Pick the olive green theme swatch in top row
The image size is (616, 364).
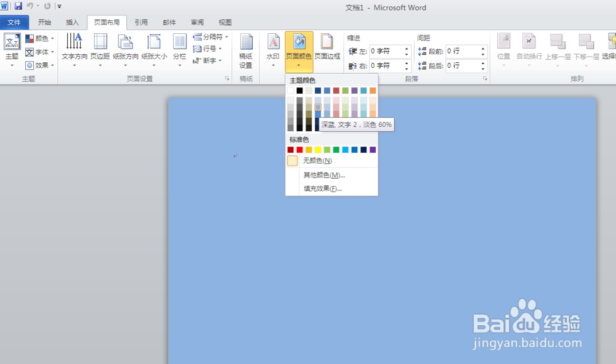[x=346, y=91]
